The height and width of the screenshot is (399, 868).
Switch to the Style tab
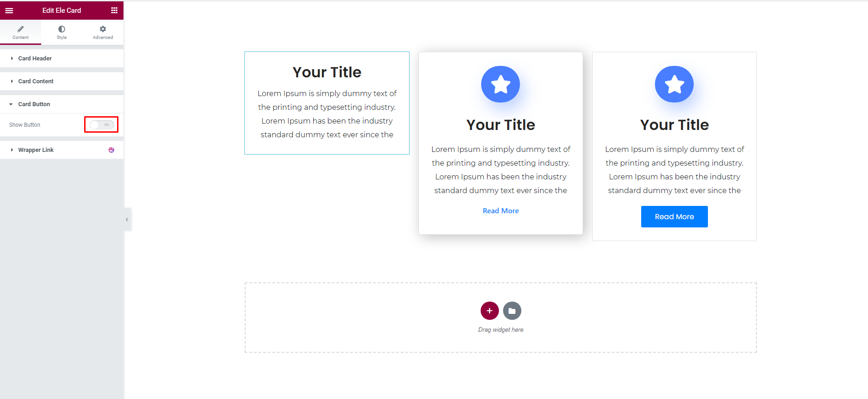62,32
